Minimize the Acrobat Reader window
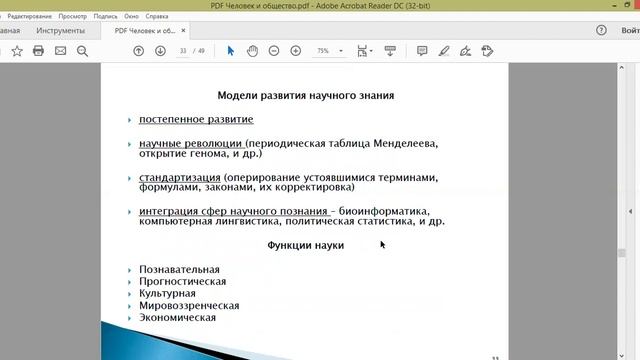The image size is (640, 360). pyautogui.click(x=614, y=5)
